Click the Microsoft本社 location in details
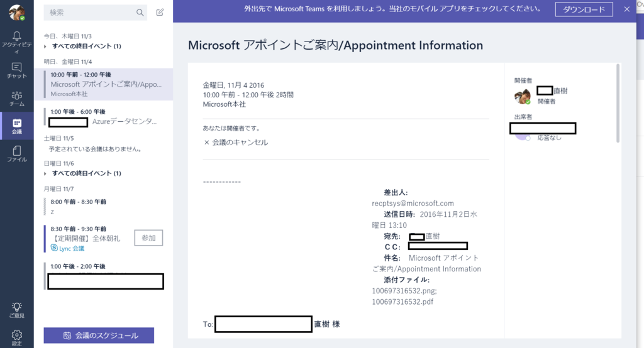The width and height of the screenshot is (644, 348). pyautogui.click(x=225, y=104)
